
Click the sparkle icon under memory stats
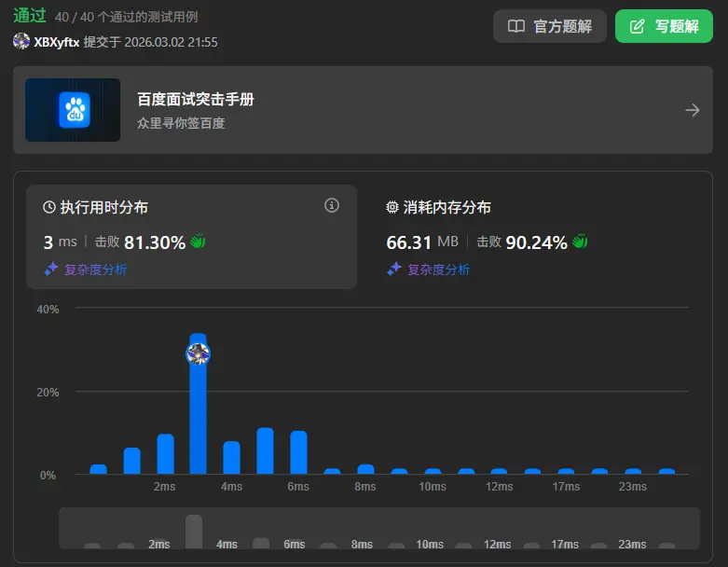tap(393, 270)
